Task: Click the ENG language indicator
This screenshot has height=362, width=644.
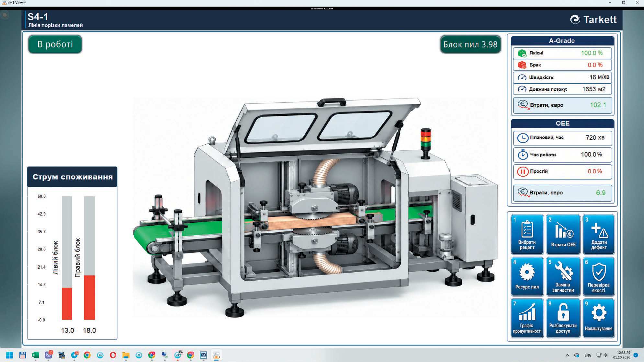Action: [x=588, y=355]
